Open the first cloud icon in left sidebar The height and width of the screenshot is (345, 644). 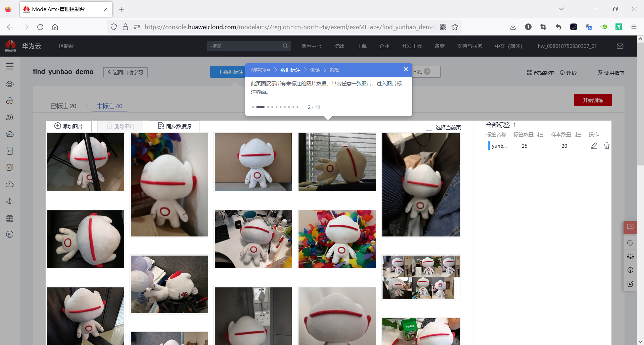(10, 84)
